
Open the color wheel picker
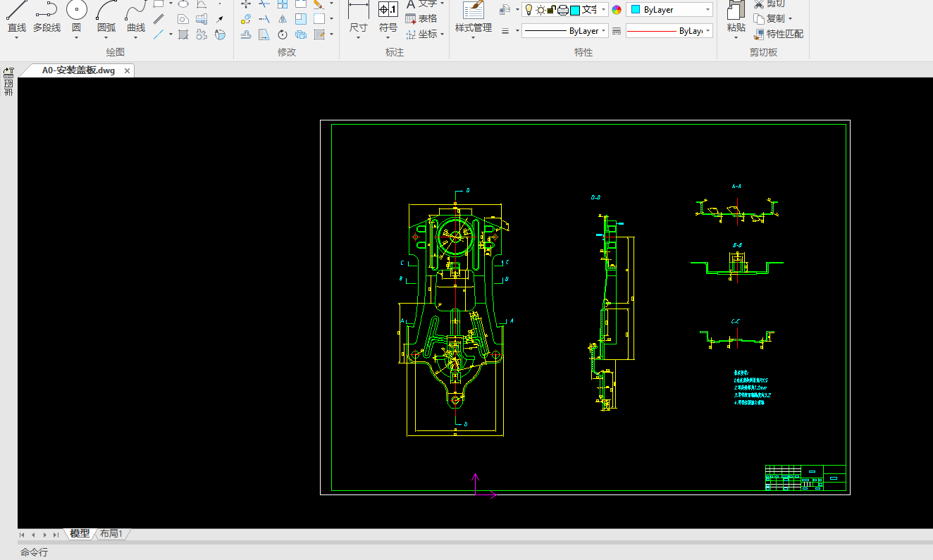click(x=617, y=10)
